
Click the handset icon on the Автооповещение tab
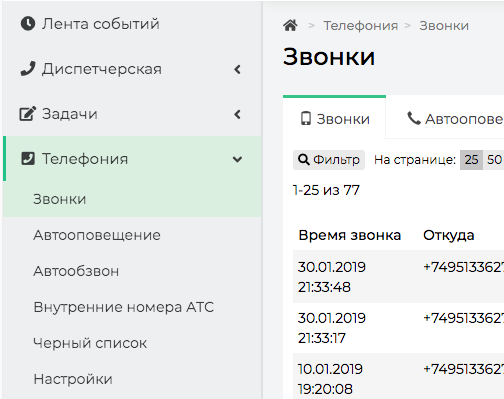414,118
